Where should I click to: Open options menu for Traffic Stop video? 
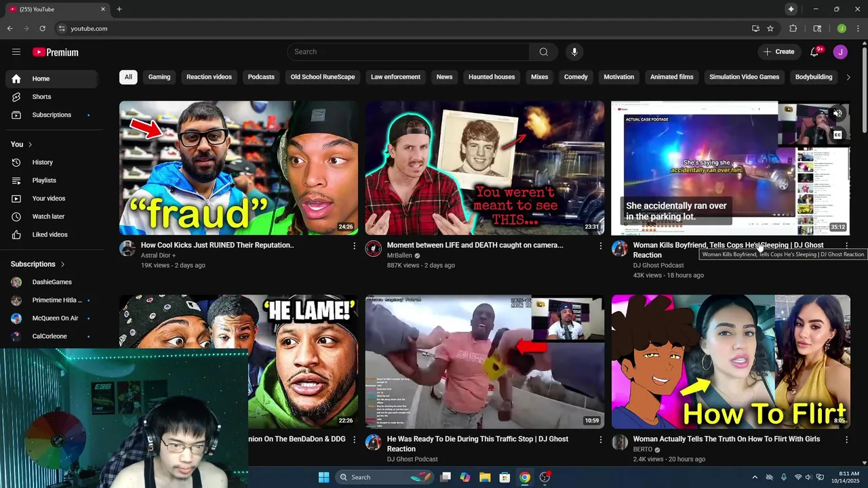tap(600, 440)
